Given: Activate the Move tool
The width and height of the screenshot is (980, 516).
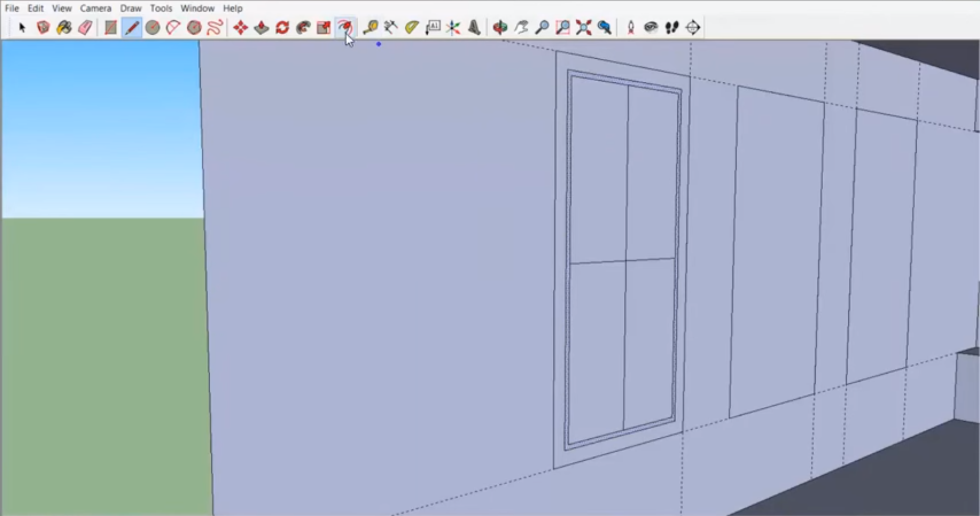Looking at the screenshot, I should click(x=240, y=28).
